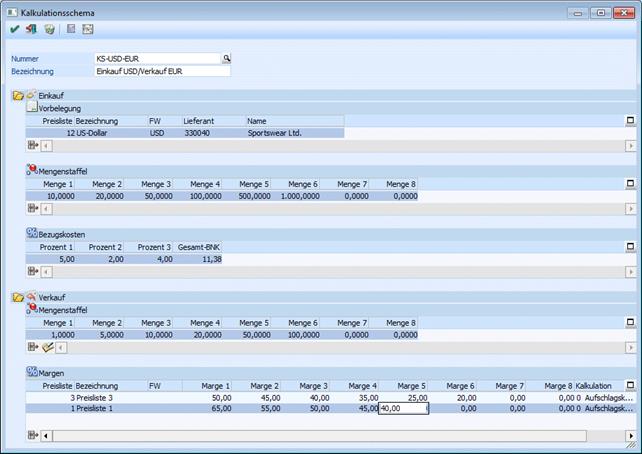Select the US-Dollar row in Vorbelegung
642x454 pixels.
(100, 132)
